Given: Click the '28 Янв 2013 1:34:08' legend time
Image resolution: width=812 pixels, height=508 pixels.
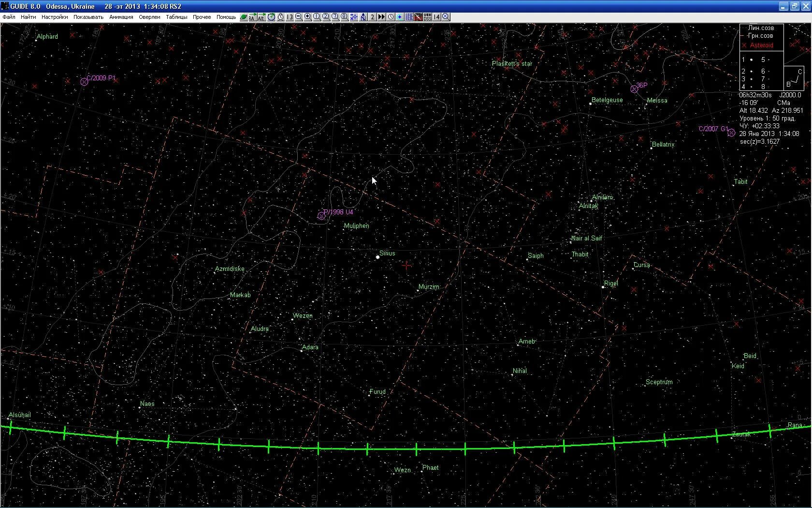Looking at the screenshot, I should (769, 134).
